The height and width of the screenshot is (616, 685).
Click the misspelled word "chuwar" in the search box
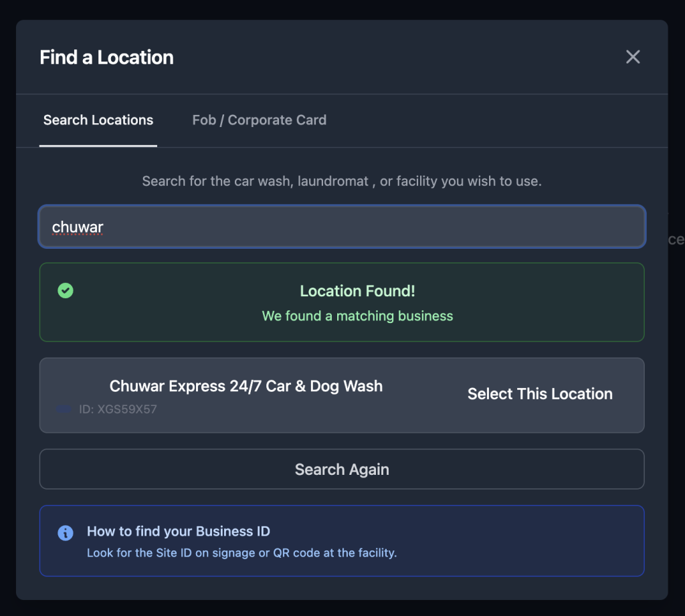pos(78,227)
